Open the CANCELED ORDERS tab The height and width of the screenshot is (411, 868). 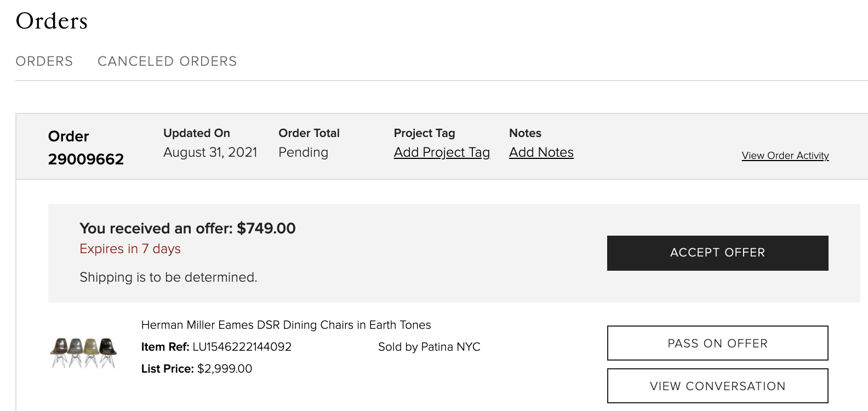[167, 61]
